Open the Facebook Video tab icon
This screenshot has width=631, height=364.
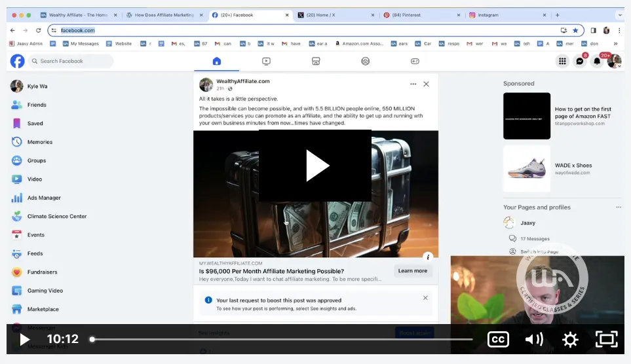click(266, 61)
